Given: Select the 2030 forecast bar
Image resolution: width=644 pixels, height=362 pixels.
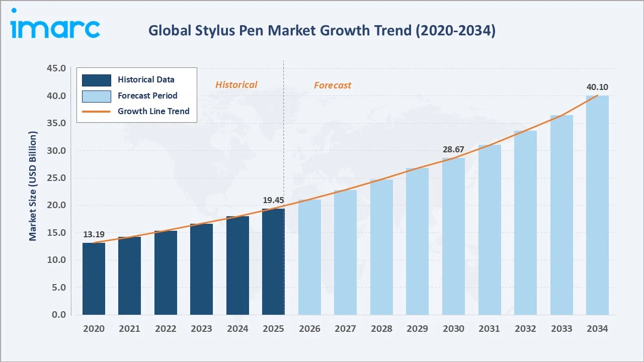Looking at the screenshot, I should pos(453,236).
